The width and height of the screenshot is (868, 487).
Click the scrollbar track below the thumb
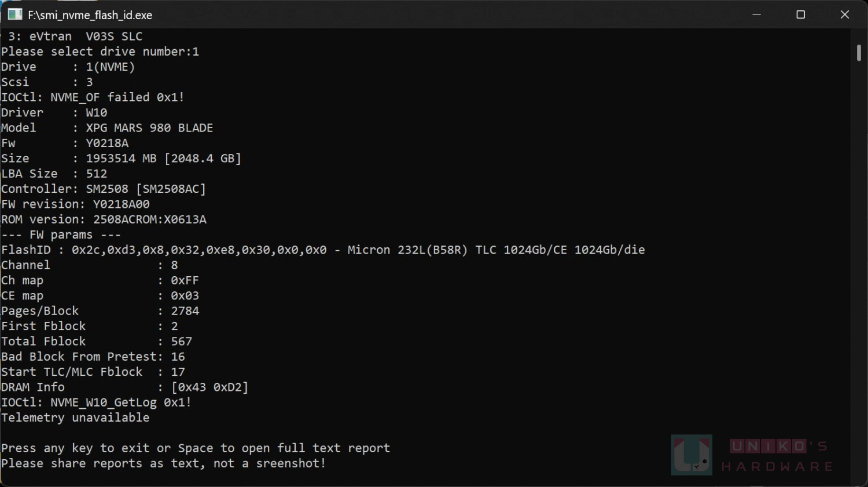(x=859, y=272)
